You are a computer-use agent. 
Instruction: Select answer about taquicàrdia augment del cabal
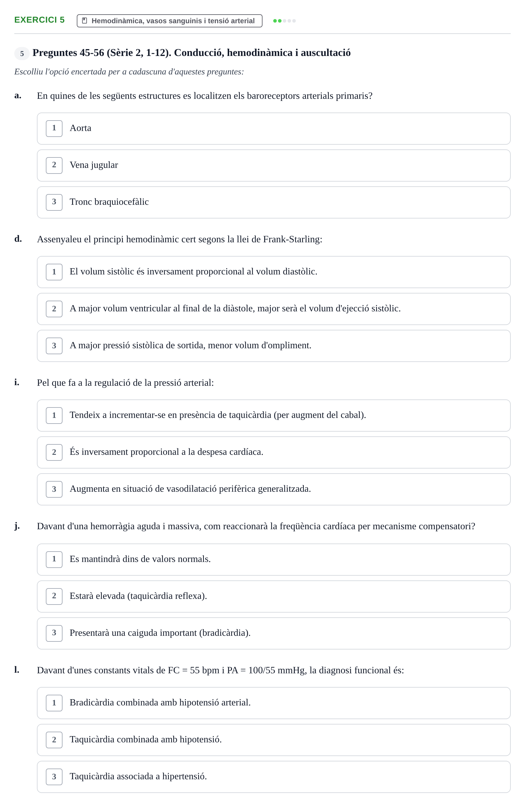(274, 415)
